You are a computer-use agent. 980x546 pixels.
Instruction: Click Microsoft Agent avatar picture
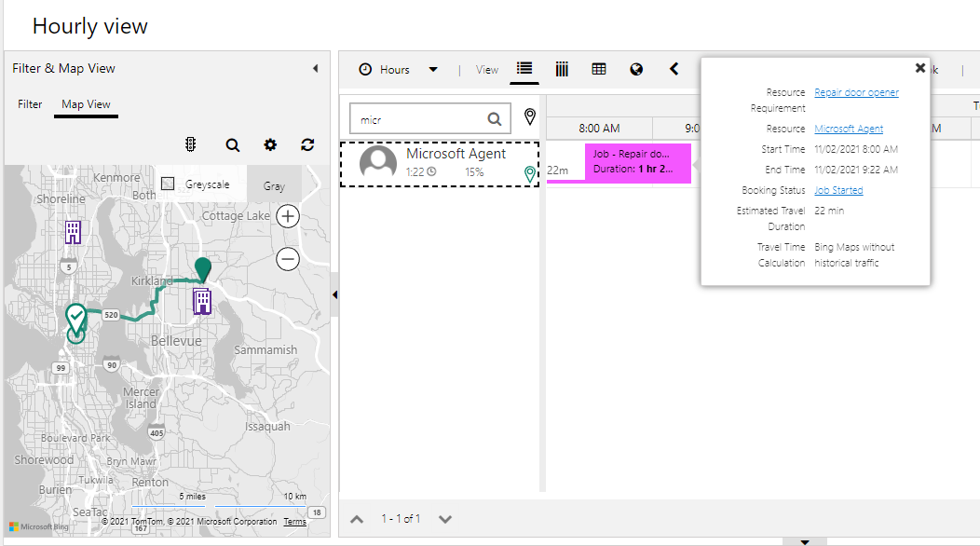[x=378, y=163]
